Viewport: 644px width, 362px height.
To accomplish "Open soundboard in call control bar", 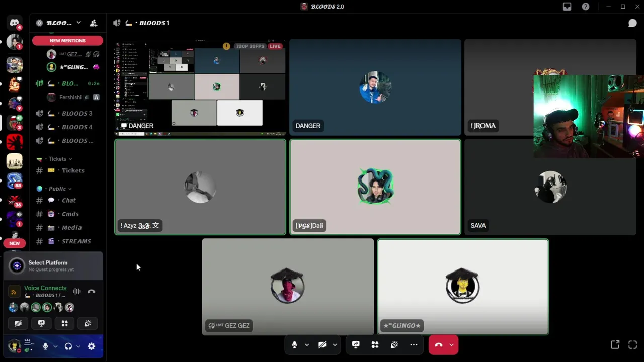I will coord(394,345).
